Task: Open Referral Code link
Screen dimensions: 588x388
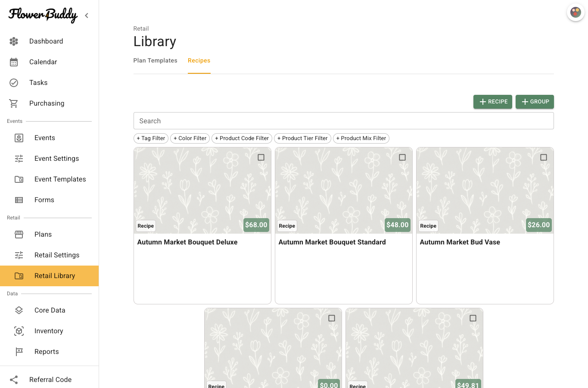Action: point(49,380)
